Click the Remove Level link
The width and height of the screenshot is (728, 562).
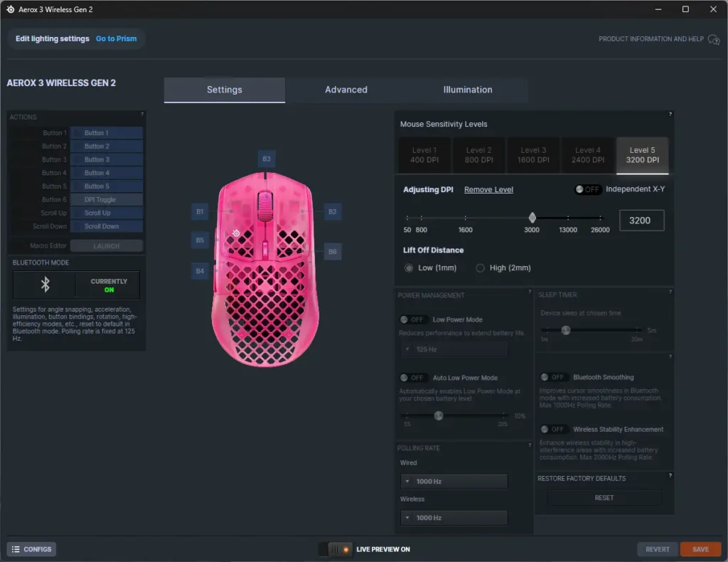tap(488, 190)
